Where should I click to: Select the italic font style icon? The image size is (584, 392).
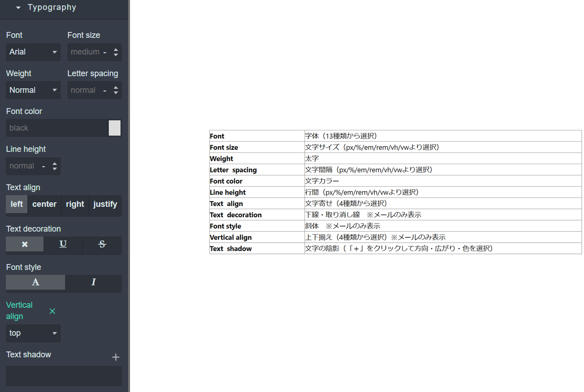click(x=93, y=282)
